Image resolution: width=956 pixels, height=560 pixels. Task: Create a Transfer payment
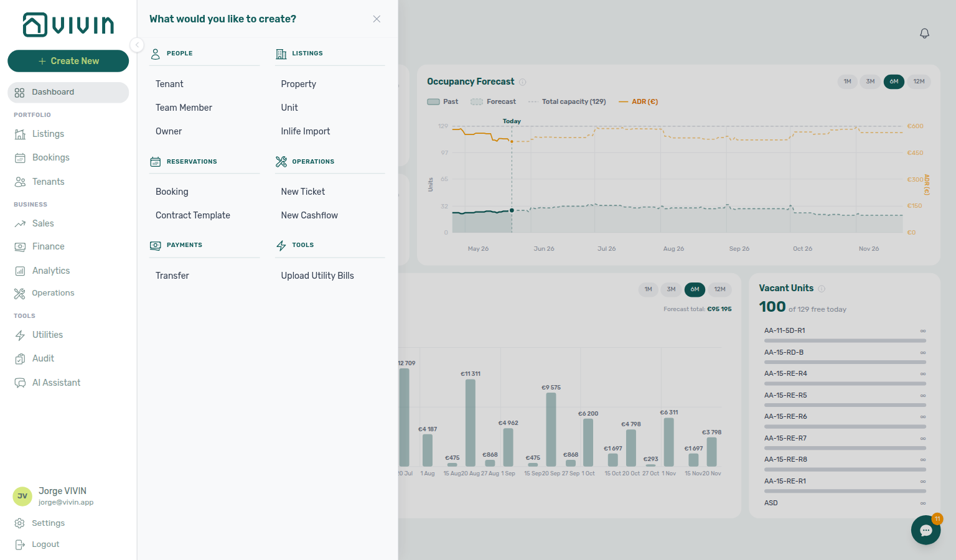(x=172, y=276)
